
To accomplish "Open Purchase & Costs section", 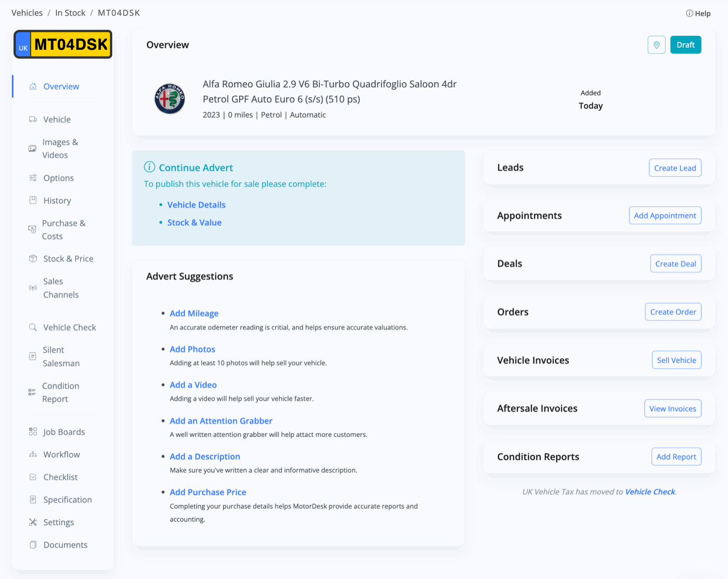I will tap(63, 229).
